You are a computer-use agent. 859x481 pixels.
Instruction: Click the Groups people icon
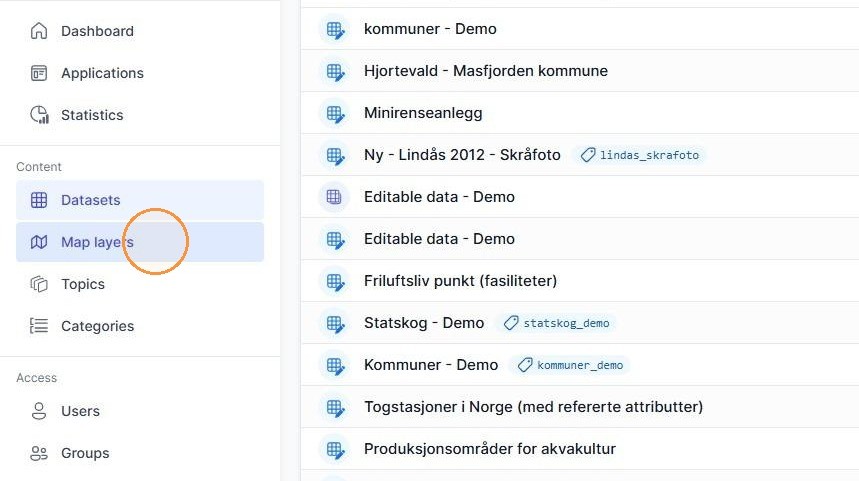coord(39,453)
